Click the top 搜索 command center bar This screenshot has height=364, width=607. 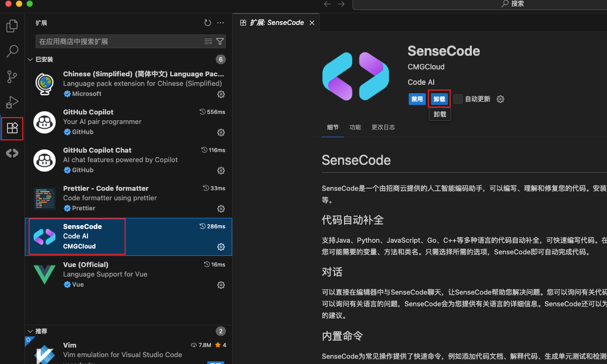tap(480, 4)
